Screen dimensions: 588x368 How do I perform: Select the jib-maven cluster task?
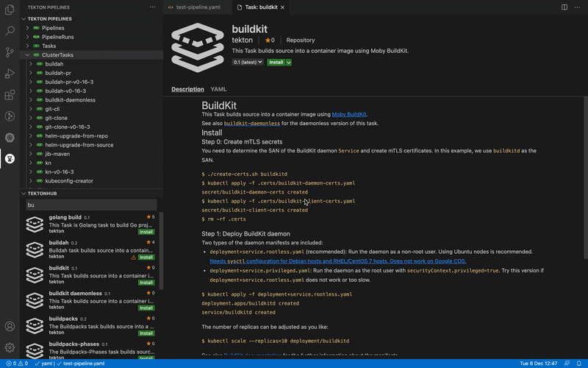point(57,154)
